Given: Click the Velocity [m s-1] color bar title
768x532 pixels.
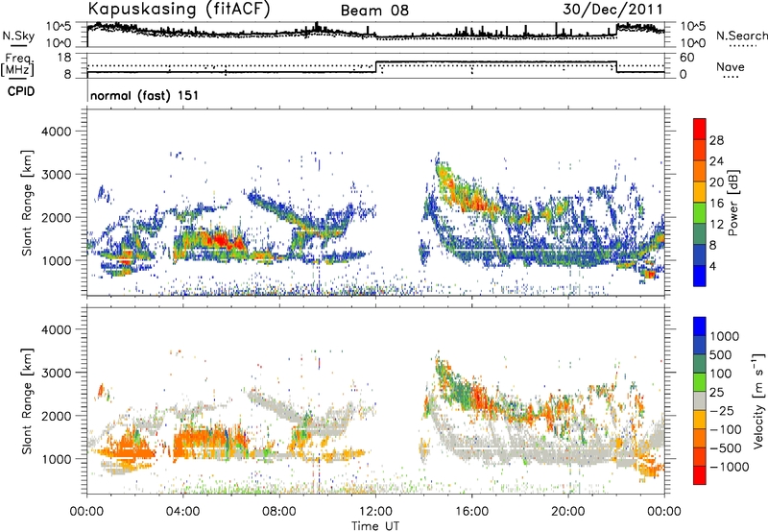Looking at the screenshot, I should [758, 401].
